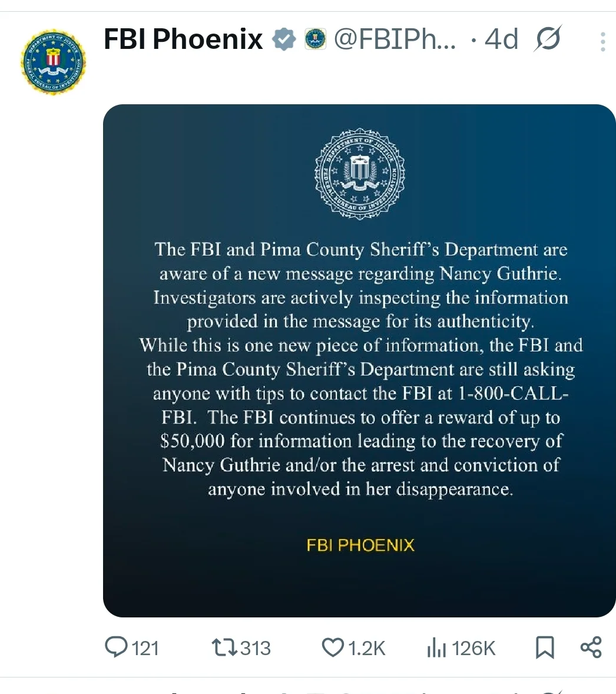View post analytics bar chart icon
Image resolution: width=616 pixels, height=694 pixels.
(x=436, y=648)
